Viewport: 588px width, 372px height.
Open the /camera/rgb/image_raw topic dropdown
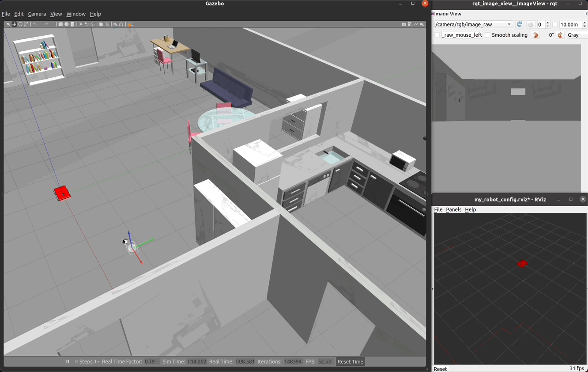click(x=473, y=24)
